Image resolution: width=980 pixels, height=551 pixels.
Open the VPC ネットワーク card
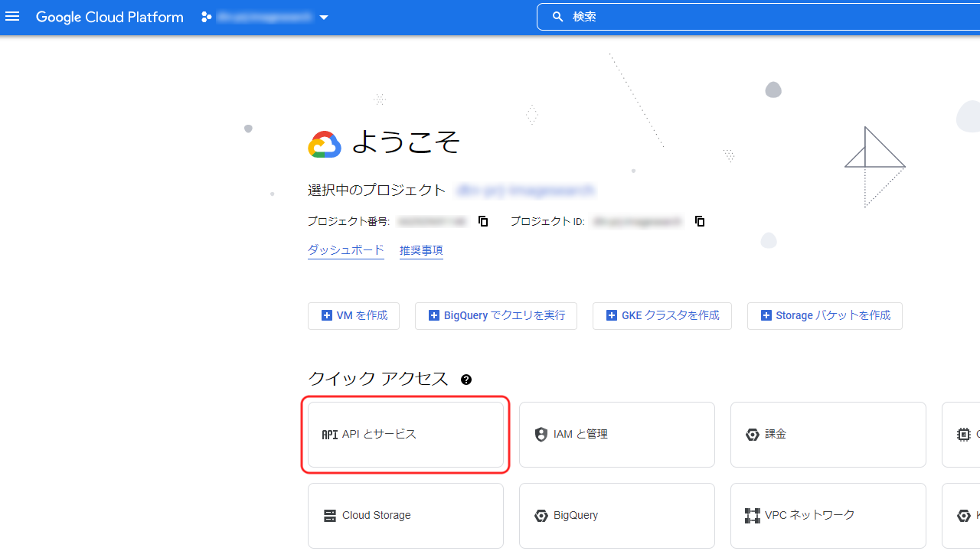pyautogui.click(x=828, y=515)
